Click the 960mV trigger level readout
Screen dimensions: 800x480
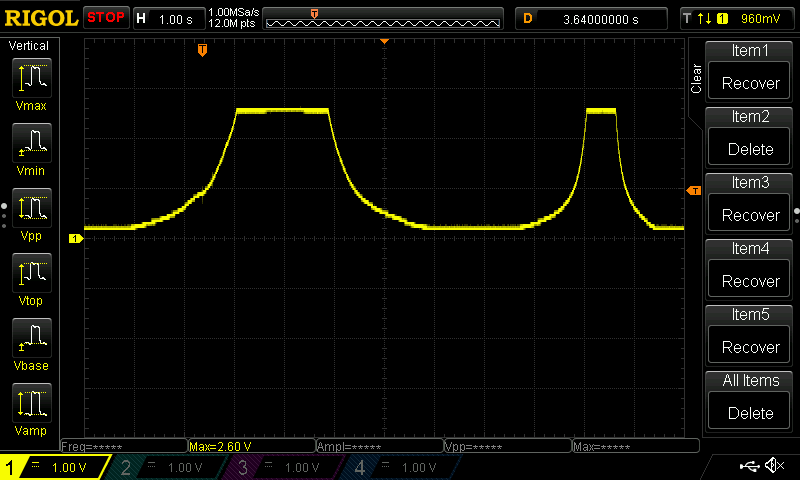tap(760, 19)
